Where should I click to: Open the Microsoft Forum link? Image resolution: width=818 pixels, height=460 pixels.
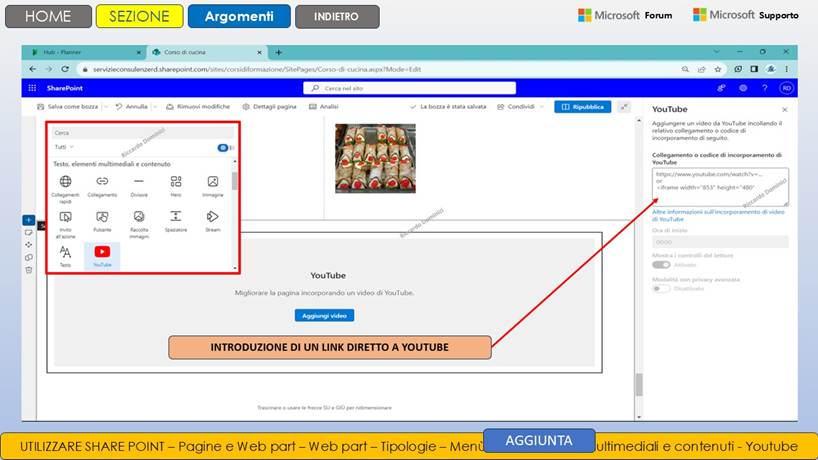pos(625,15)
